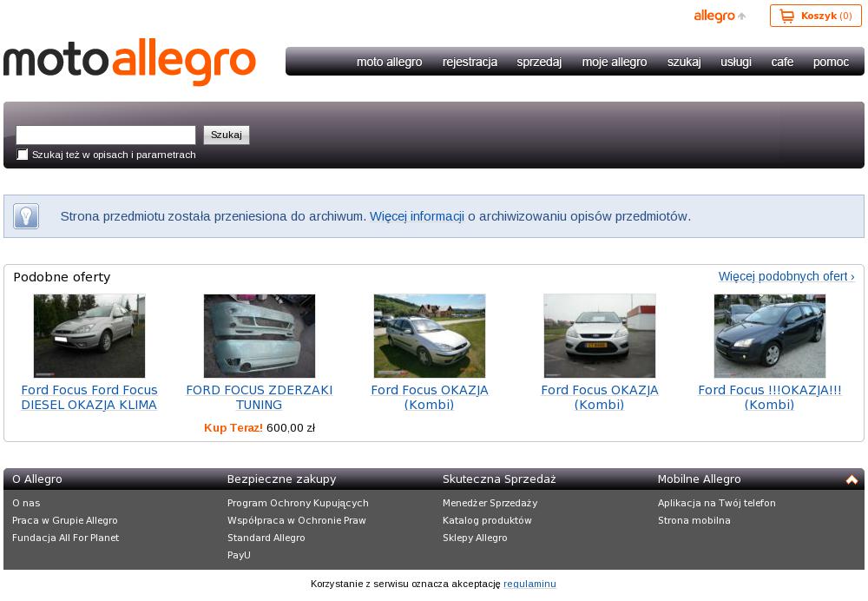868x601 pixels.
Task: Open Praca w Grupie Allegro link
Action: coord(65,521)
